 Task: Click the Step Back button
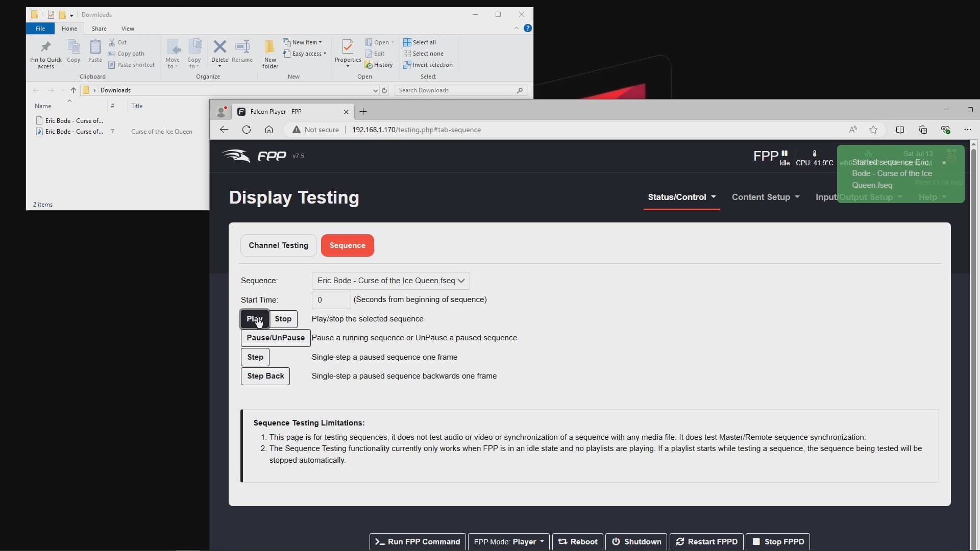[x=265, y=376]
